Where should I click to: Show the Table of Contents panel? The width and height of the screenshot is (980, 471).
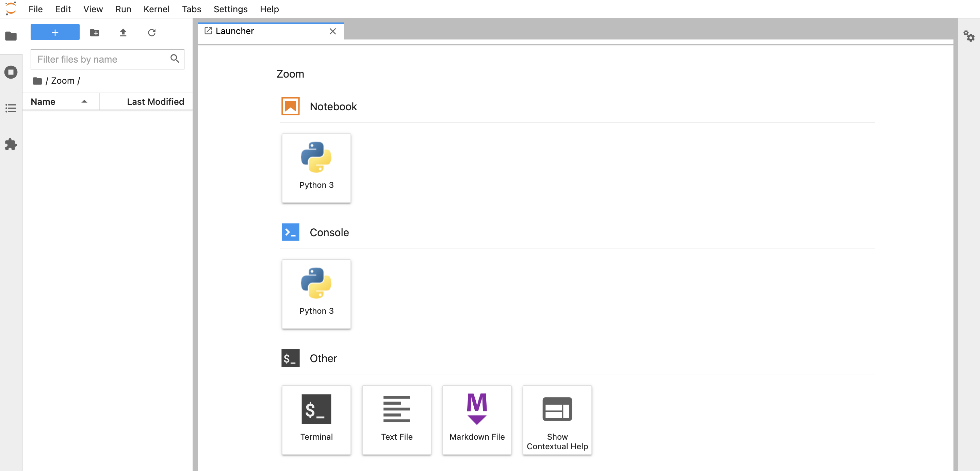[x=11, y=108]
